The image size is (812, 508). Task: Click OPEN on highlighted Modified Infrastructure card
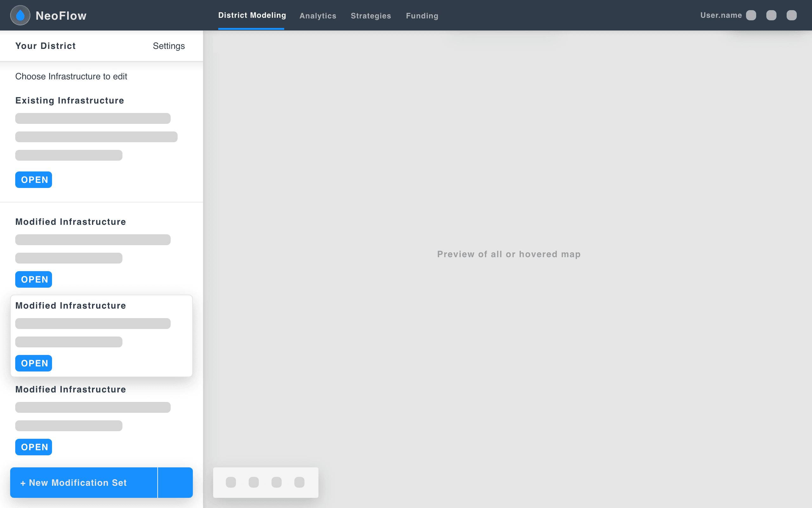(x=34, y=363)
